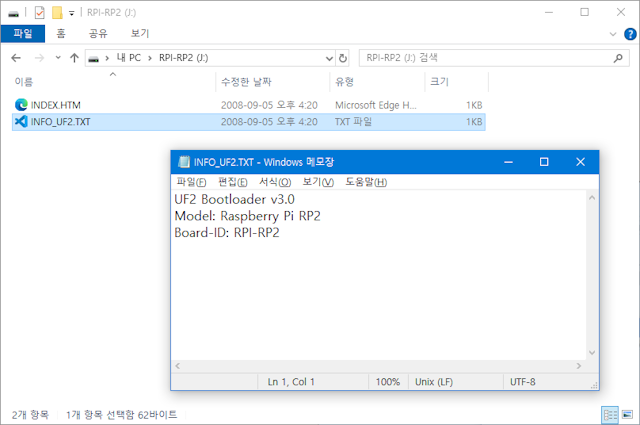
Task: Click UTF-8 encoding status entry
Action: click(522, 382)
